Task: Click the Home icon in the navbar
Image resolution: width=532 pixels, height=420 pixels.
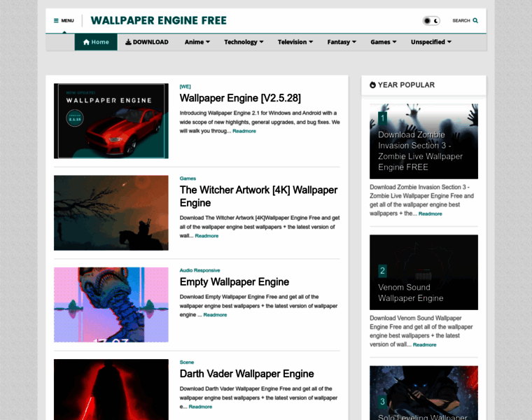Action: [x=86, y=42]
